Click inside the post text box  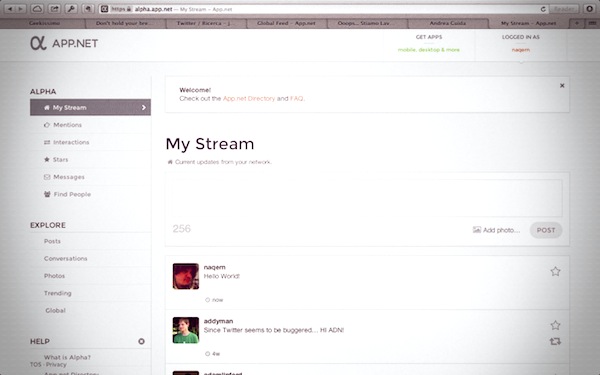[367, 198]
